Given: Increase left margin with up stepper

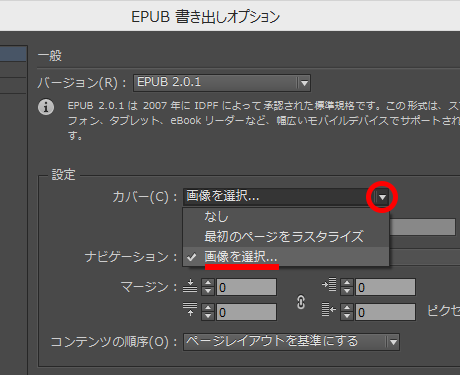Looking at the screenshot, I should point(347,283).
